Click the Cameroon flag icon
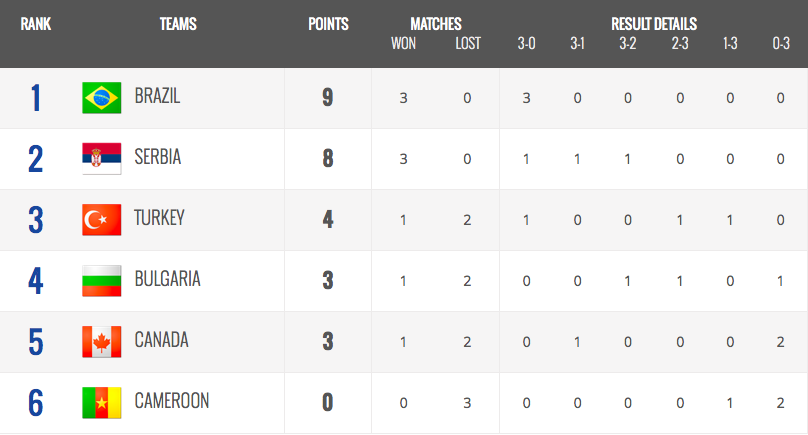Image resolution: width=808 pixels, height=435 pixels. pos(102,403)
